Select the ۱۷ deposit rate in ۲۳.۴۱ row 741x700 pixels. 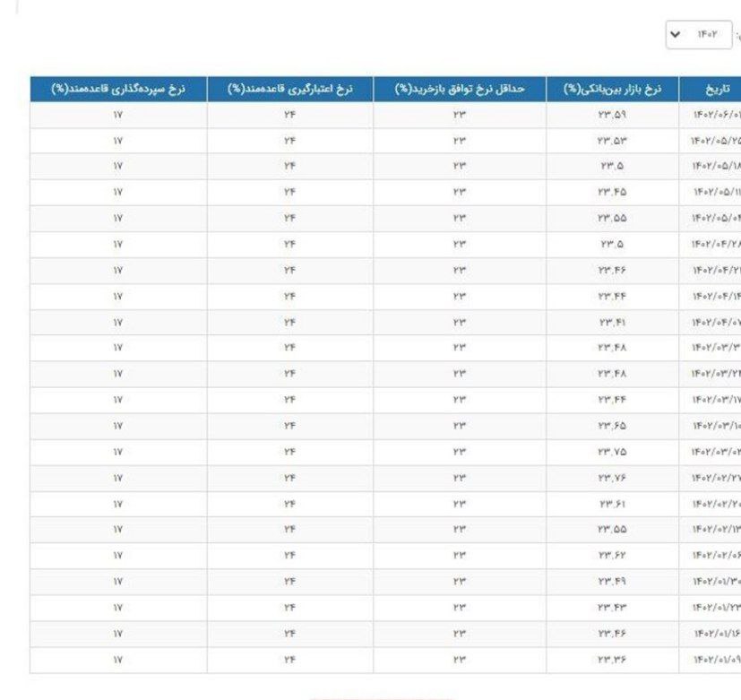coord(118,323)
